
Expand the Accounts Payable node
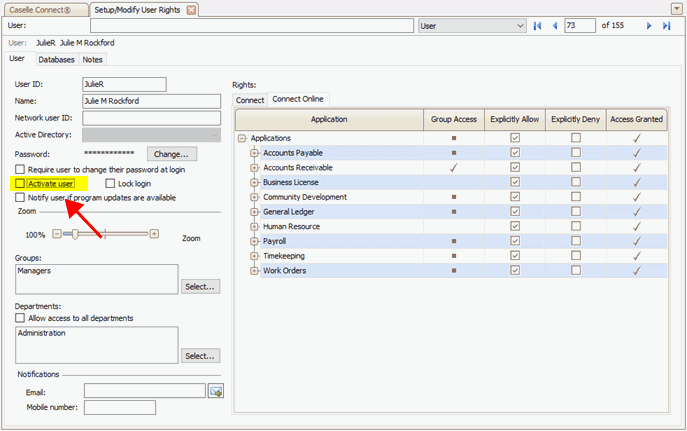[254, 153]
